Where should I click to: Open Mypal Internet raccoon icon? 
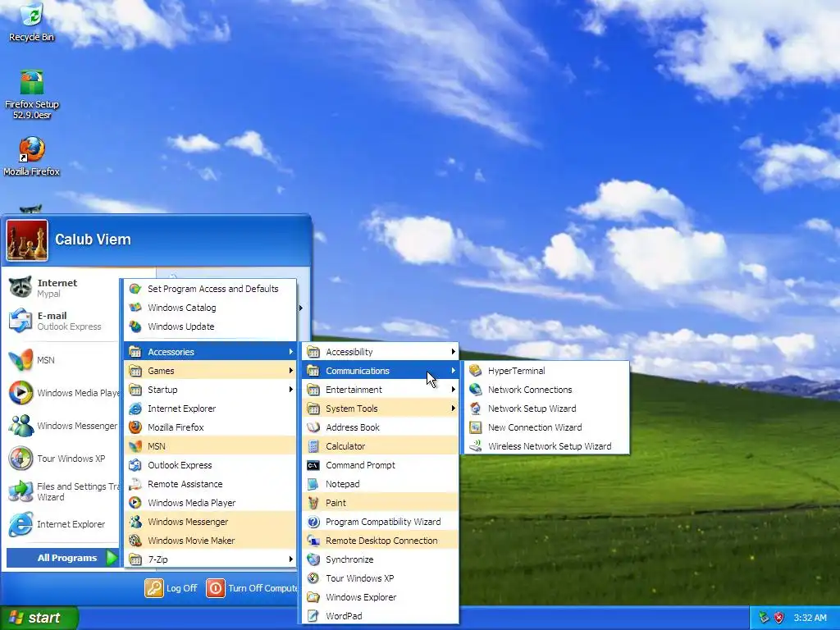[21, 288]
